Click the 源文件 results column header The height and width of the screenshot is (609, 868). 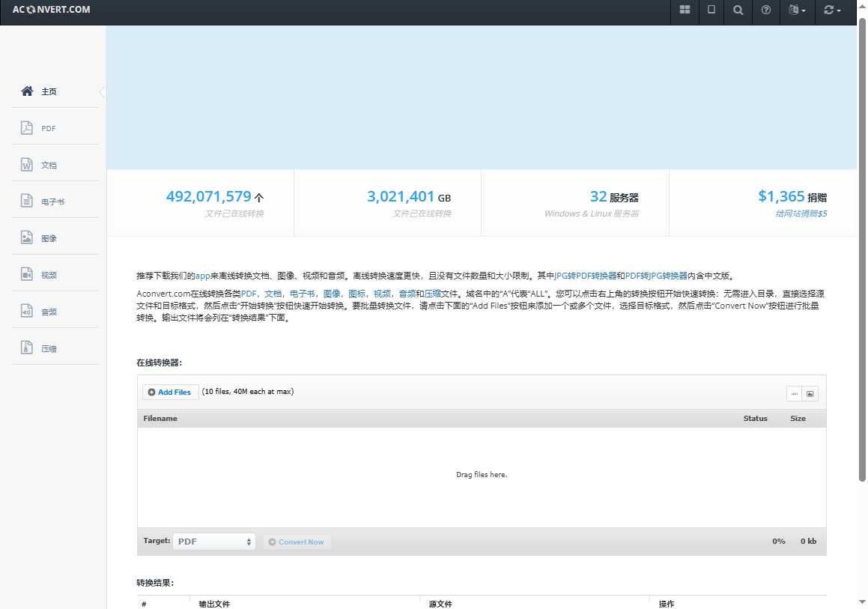[440, 604]
